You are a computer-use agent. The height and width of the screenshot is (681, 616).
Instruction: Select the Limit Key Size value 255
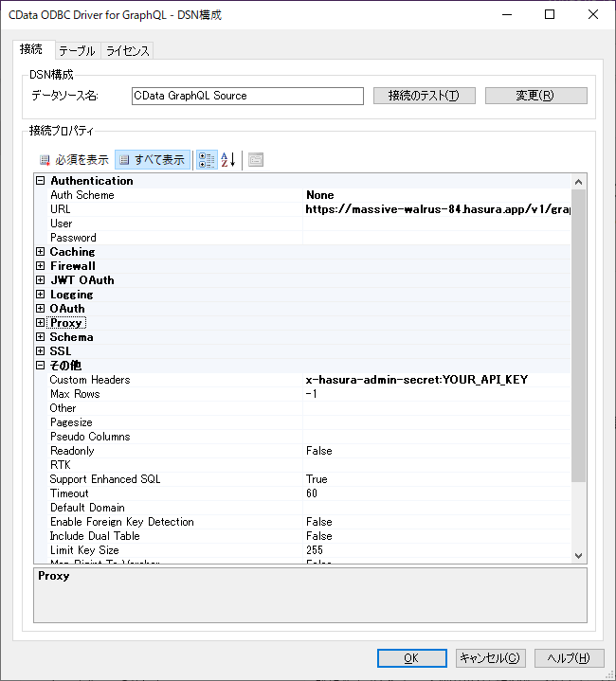pyautogui.click(x=437, y=550)
